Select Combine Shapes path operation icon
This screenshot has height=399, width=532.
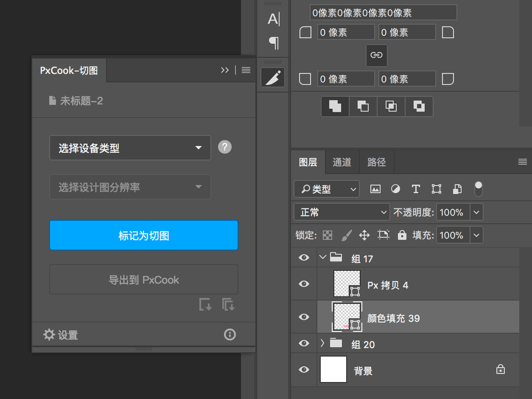click(335, 106)
